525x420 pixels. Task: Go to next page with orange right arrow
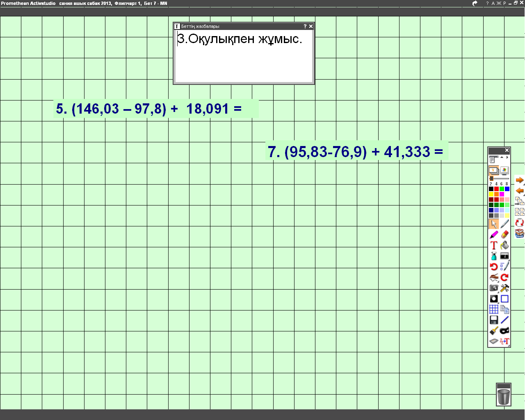(520, 180)
